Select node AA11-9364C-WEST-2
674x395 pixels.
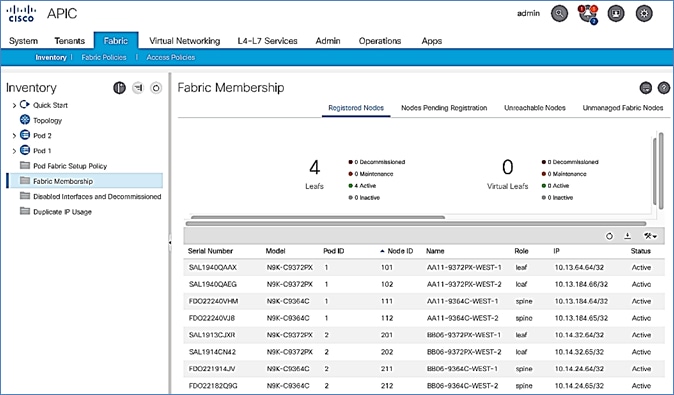463,318
